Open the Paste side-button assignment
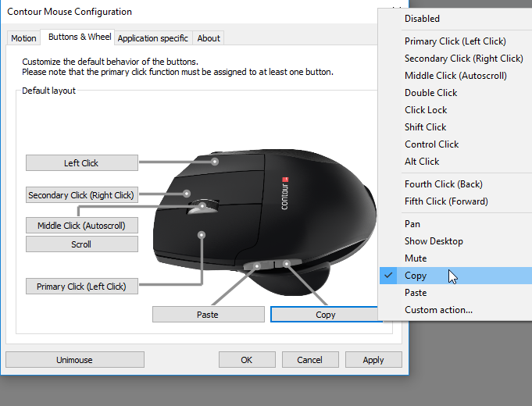Viewport: 532px width, 406px height. point(209,315)
